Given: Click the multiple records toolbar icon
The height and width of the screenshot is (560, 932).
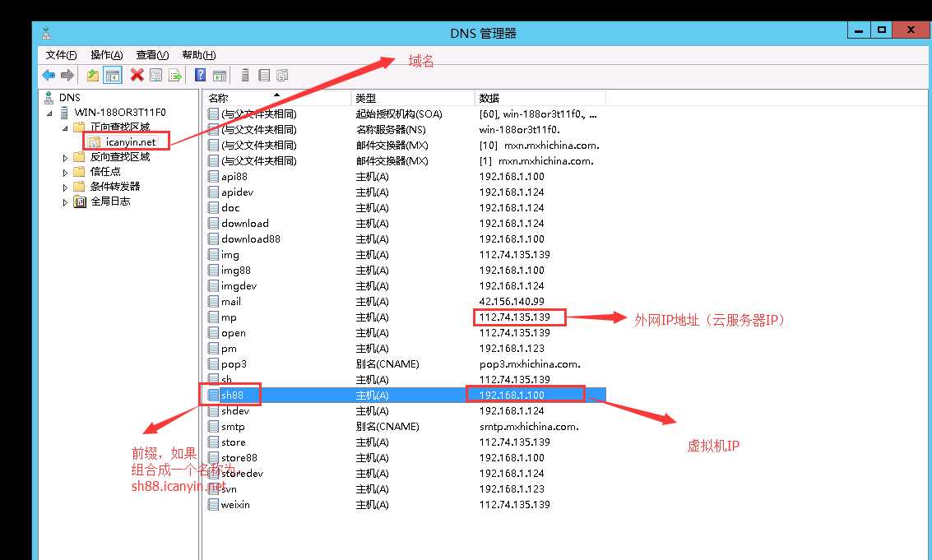Looking at the screenshot, I should tap(282, 75).
